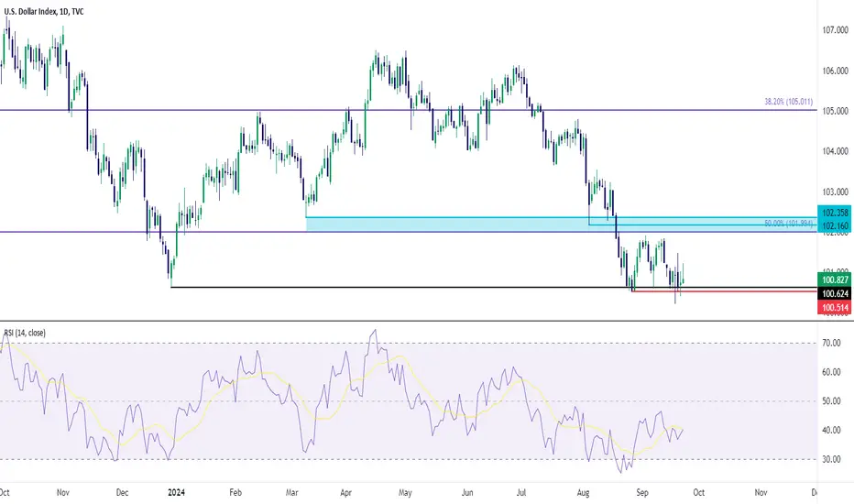Click the May label on the time axis
The width and height of the screenshot is (854, 504).
tap(405, 493)
